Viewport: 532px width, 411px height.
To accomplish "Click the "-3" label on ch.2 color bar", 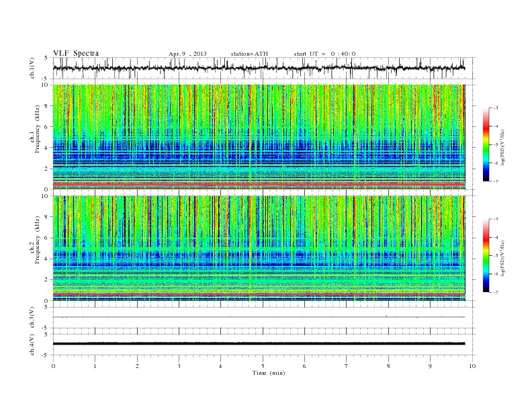I will [x=496, y=219].
